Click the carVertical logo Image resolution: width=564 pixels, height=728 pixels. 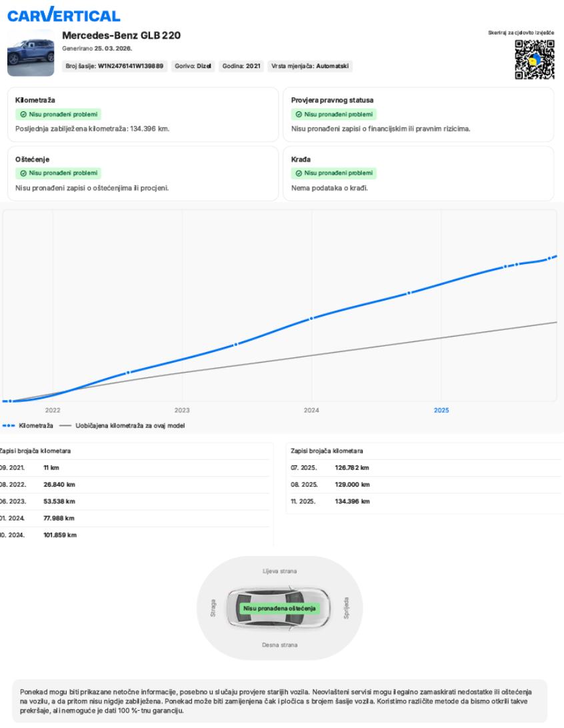(x=64, y=15)
